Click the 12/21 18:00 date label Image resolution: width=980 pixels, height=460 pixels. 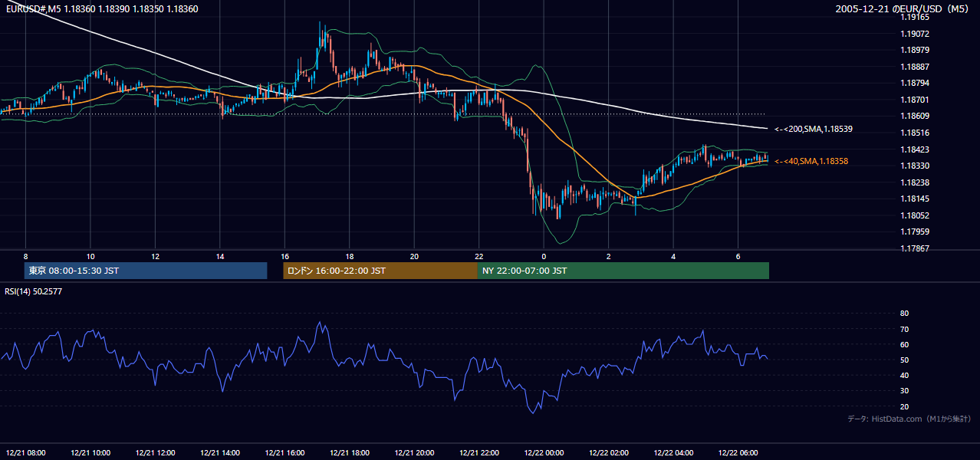[x=349, y=452]
